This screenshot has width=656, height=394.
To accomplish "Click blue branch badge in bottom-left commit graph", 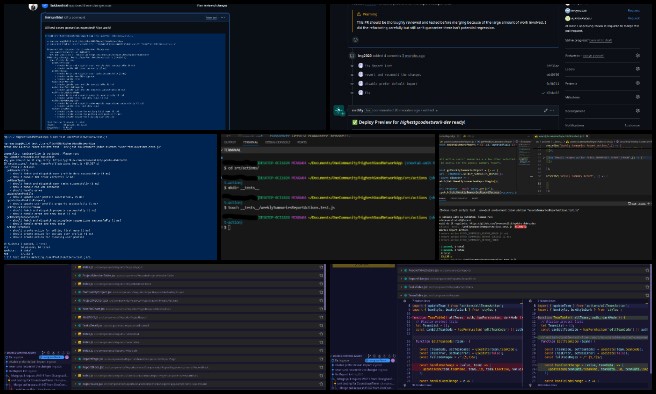I will click(51, 358).
